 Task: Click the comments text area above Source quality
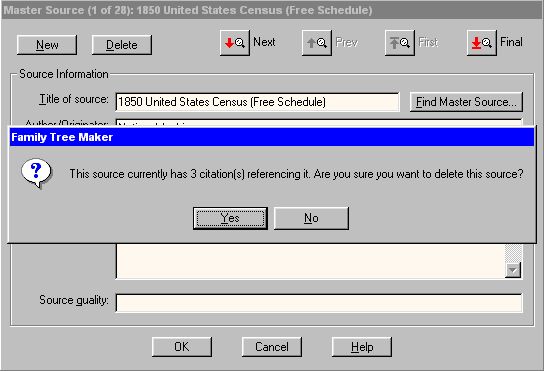tap(310, 261)
